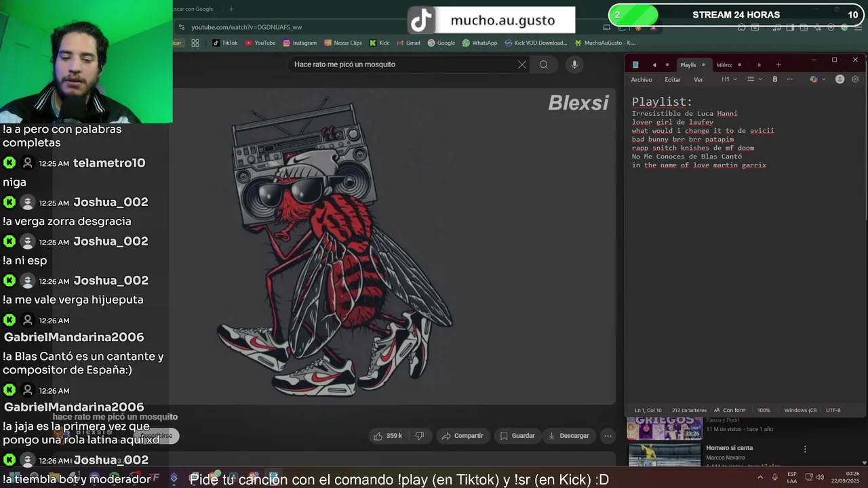Show previous Notepad tabs arrow
This screenshot has height=488, width=868.
[654, 64]
